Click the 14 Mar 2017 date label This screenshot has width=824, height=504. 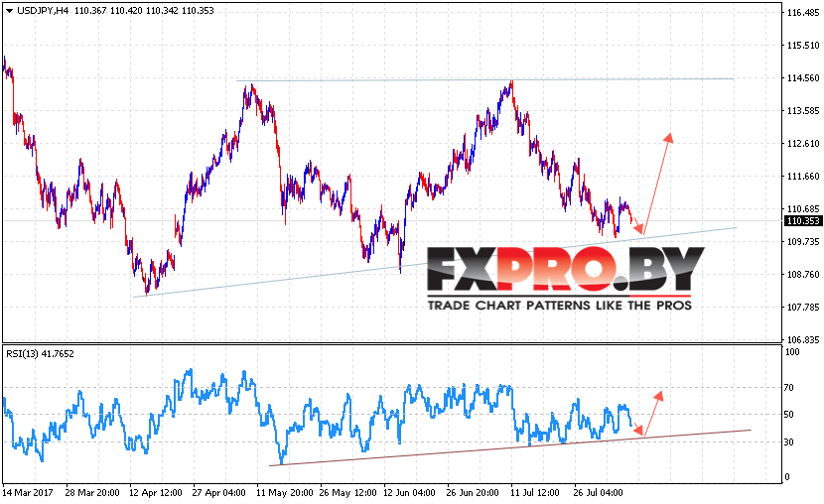click(28, 493)
